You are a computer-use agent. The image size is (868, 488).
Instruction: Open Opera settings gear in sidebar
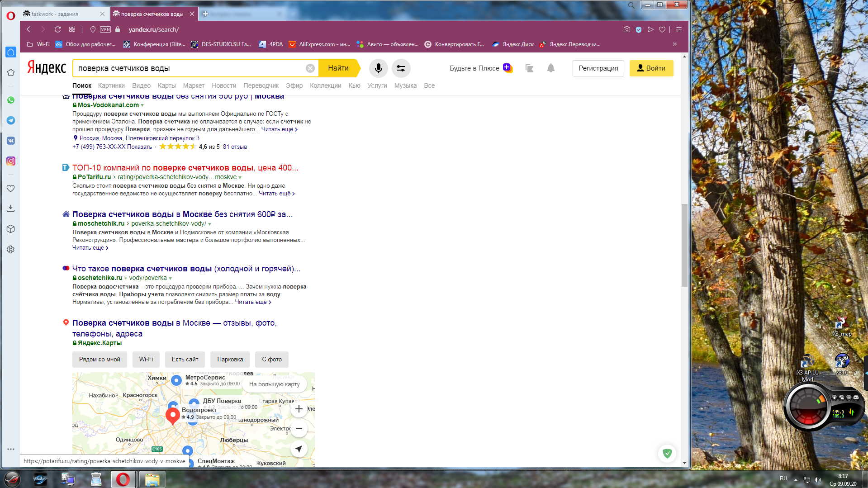pos(11,249)
